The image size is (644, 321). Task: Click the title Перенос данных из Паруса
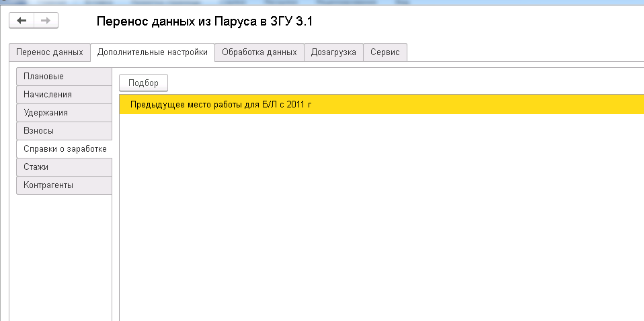(x=205, y=21)
